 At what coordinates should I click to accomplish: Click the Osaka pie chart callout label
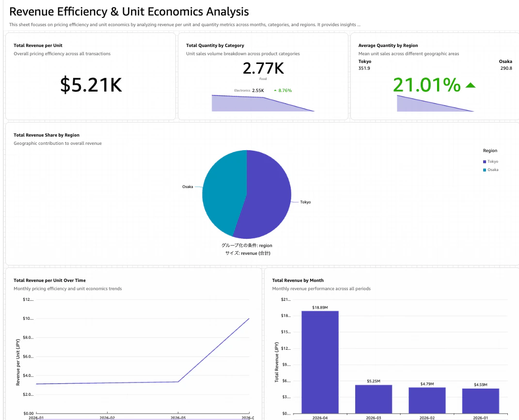click(x=188, y=187)
